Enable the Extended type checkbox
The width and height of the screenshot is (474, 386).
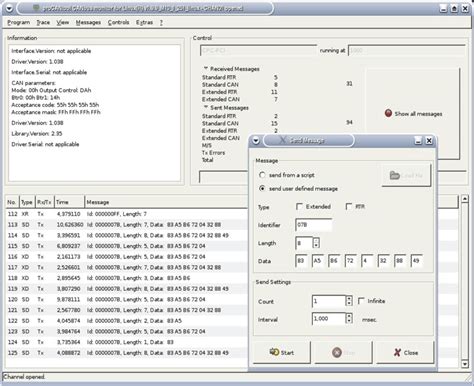(x=299, y=207)
